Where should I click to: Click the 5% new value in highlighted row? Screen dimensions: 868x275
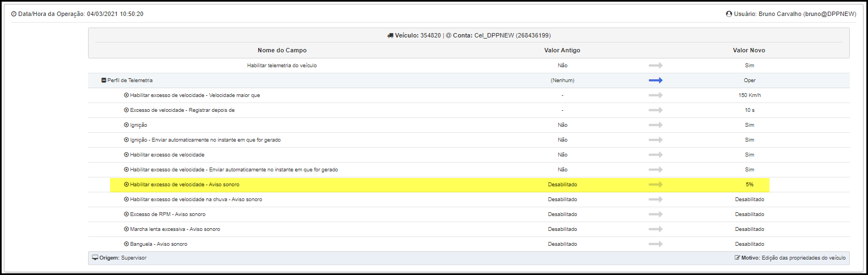click(x=750, y=185)
